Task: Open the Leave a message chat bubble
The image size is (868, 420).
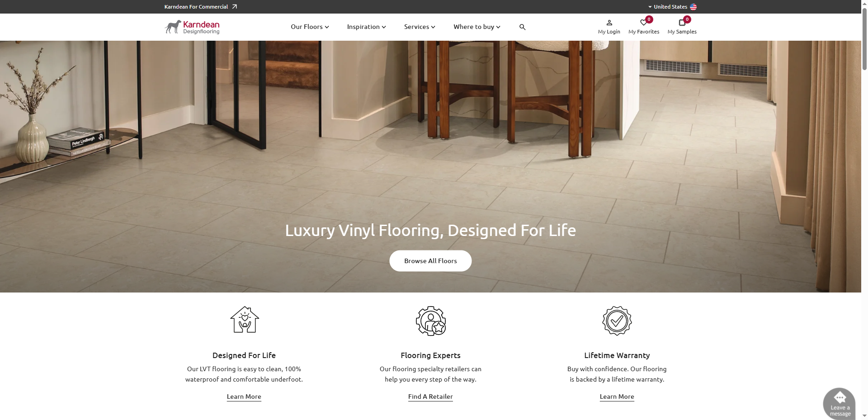Action: coord(840,404)
